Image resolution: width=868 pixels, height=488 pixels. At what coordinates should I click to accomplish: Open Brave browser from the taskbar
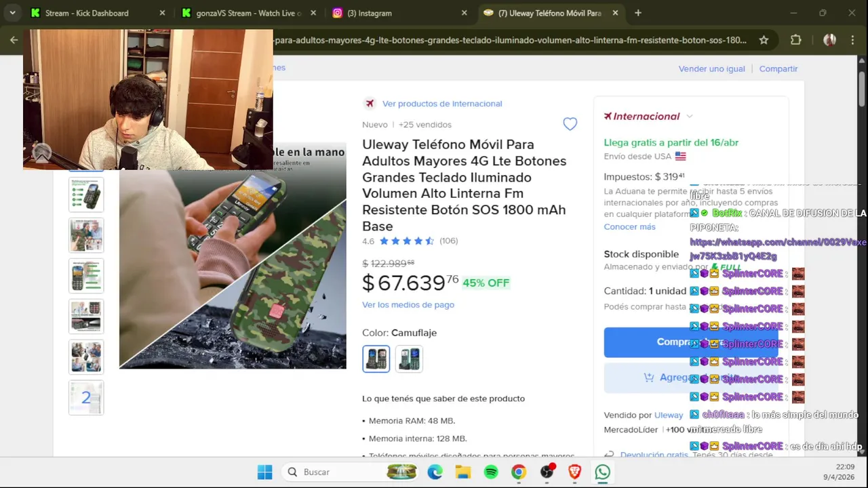pos(574,472)
